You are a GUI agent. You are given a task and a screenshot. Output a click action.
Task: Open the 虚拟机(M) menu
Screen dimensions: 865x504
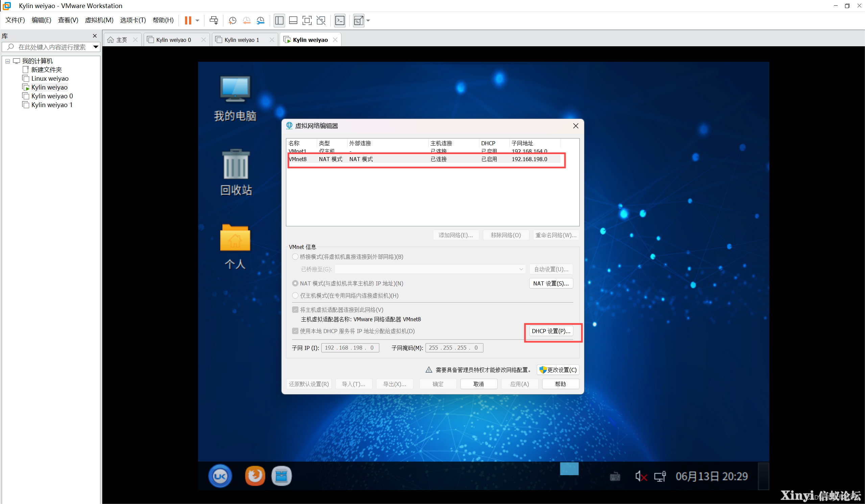[99, 20]
